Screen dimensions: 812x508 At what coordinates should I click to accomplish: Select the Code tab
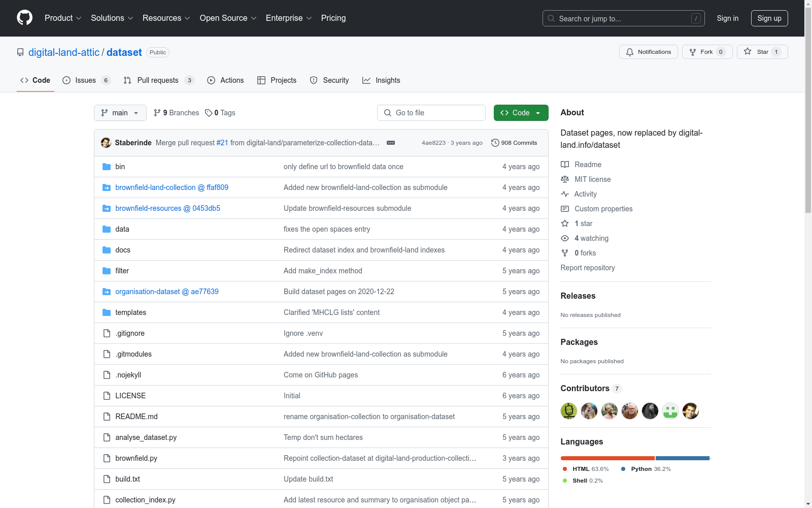(x=36, y=80)
